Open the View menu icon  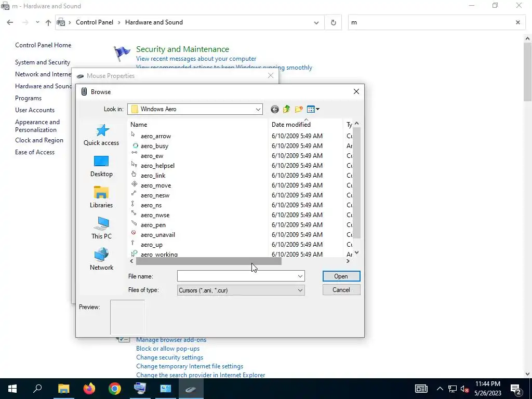pyautogui.click(x=313, y=109)
